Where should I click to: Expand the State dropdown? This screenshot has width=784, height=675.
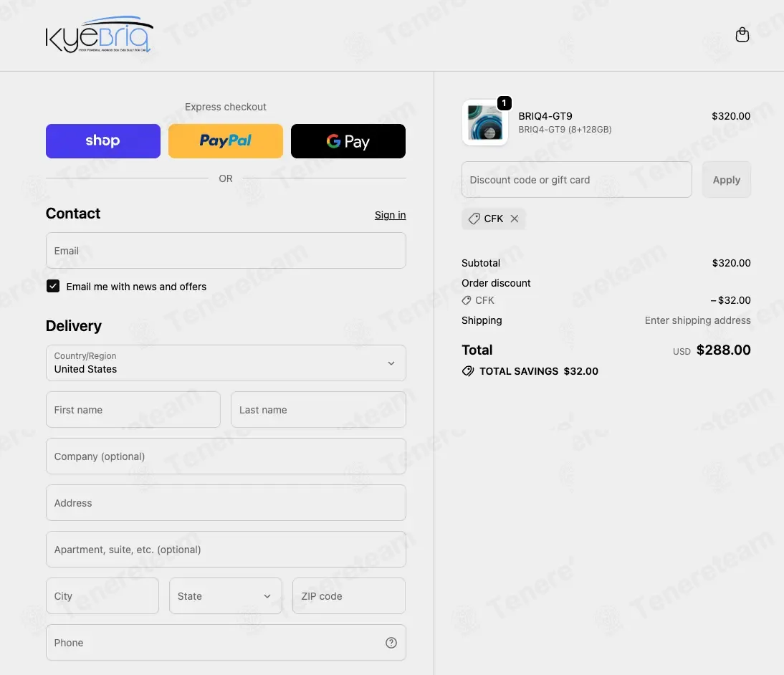pos(226,596)
